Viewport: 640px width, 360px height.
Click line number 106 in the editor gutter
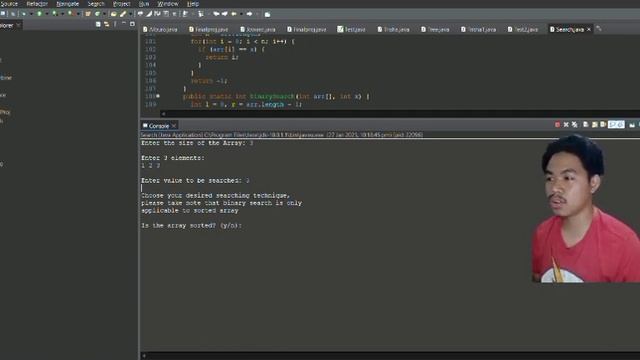[151, 81]
